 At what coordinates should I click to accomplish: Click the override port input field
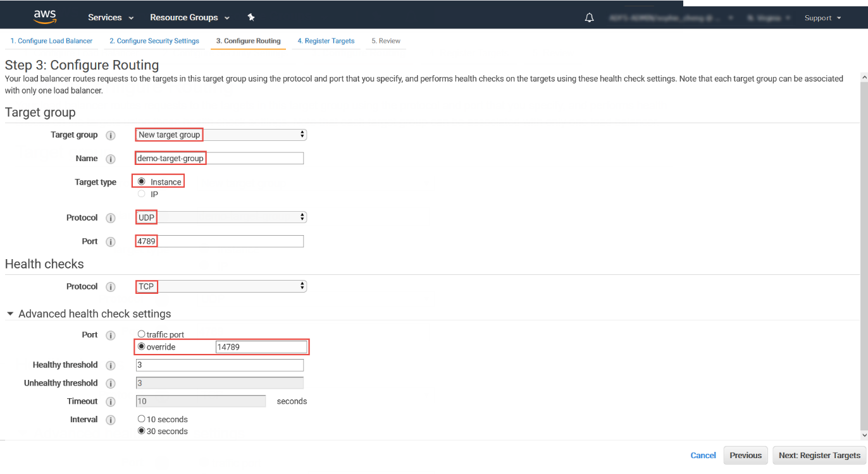tap(261, 347)
